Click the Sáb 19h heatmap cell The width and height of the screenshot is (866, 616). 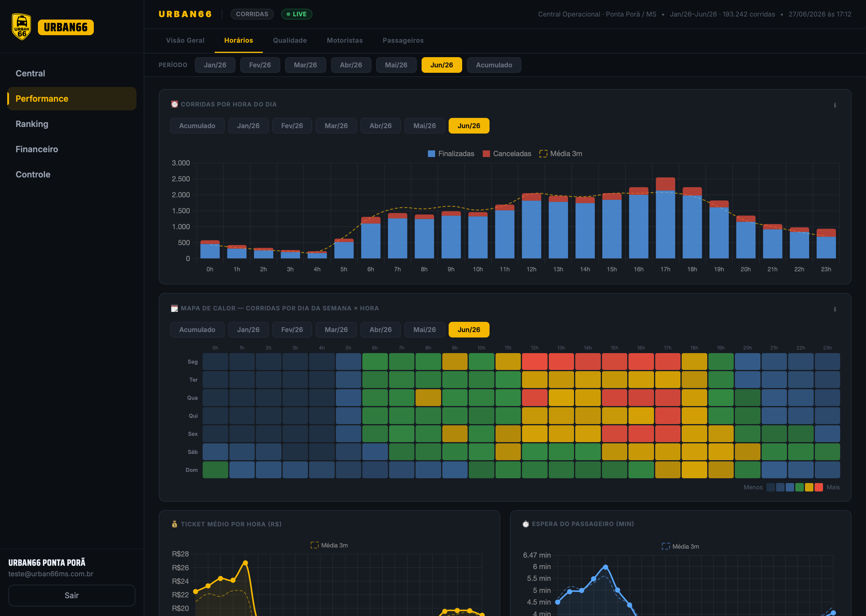(x=721, y=452)
